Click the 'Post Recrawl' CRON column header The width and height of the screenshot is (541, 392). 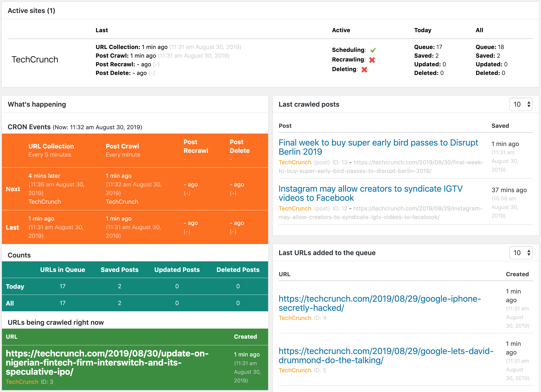click(196, 146)
